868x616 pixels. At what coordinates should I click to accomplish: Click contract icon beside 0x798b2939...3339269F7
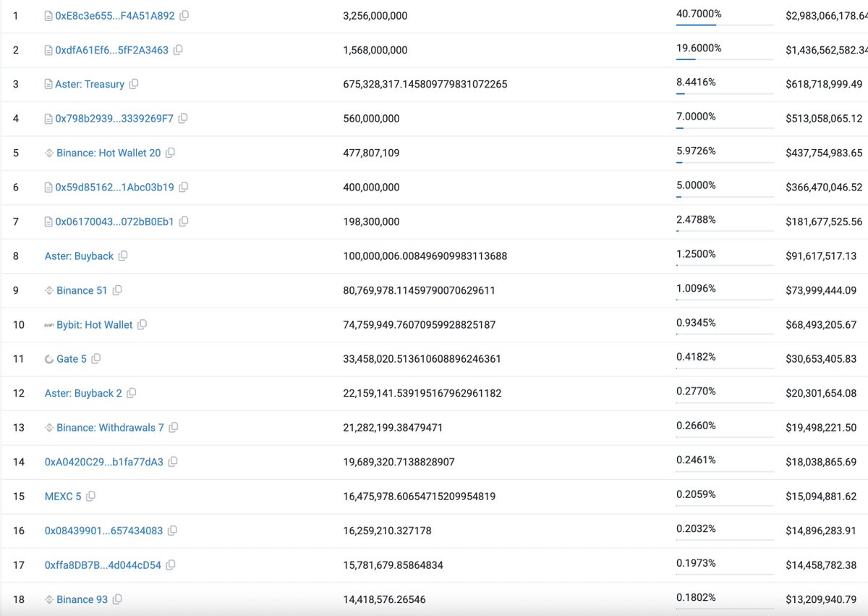click(48, 119)
